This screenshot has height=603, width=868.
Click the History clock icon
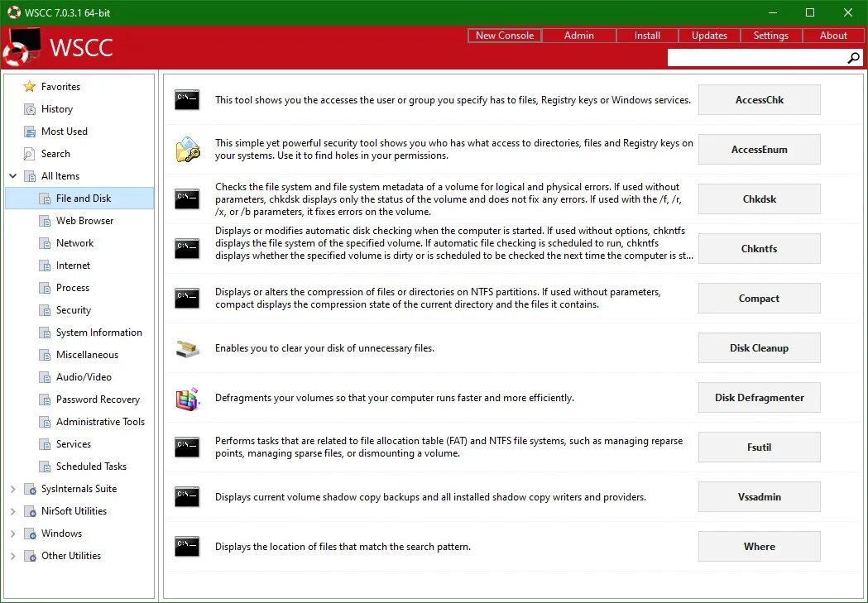click(29, 109)
